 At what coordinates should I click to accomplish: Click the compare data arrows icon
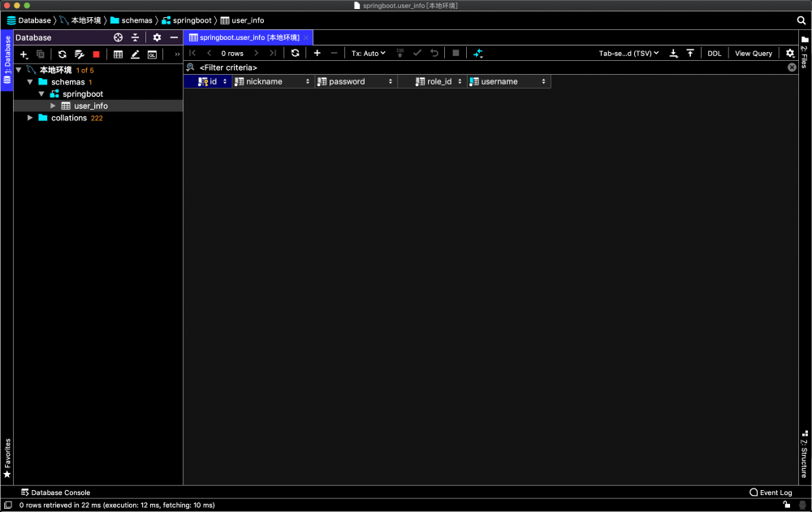tap(478, 53)
